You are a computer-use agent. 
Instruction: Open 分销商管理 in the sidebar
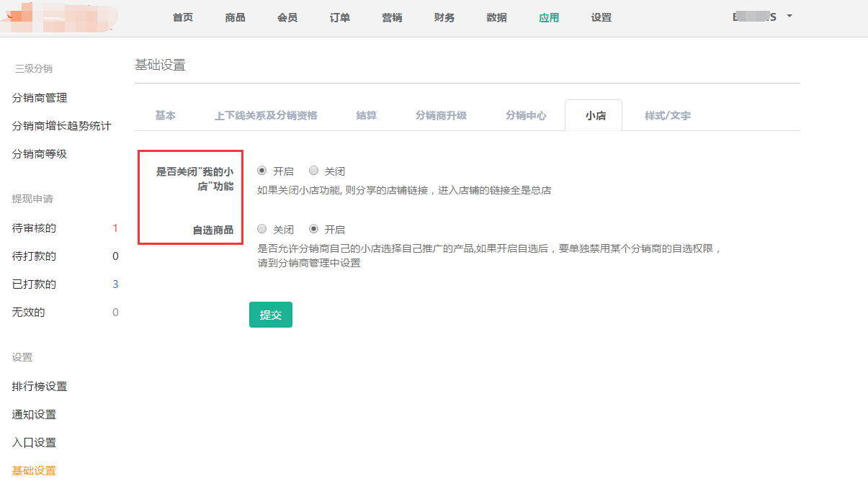click(x=40, y=98)
